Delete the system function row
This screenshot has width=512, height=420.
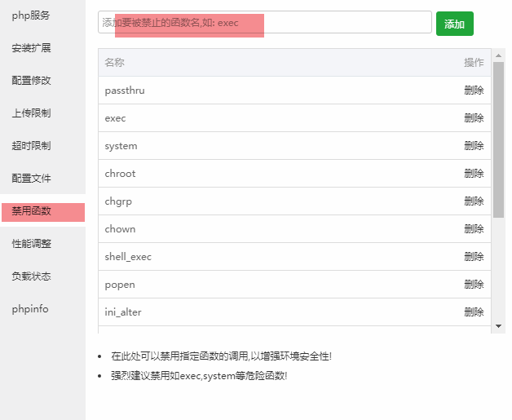[474, 146]
